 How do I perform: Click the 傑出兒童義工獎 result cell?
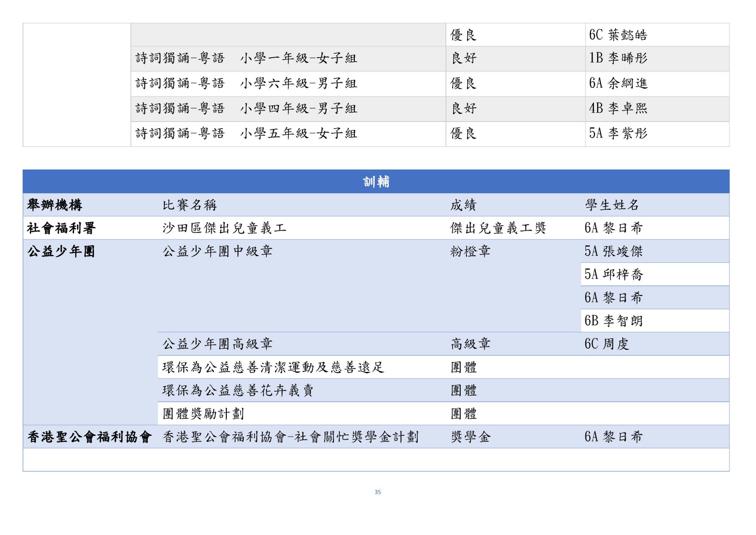click(498, 228)
